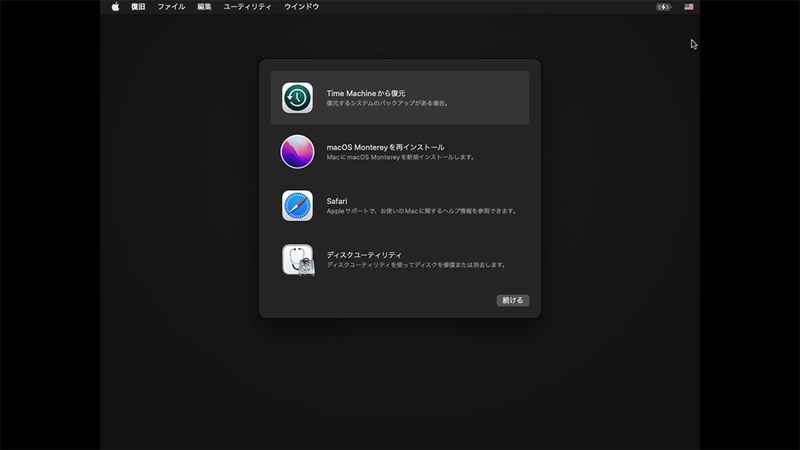The height and width of the screenshot is (450, 800).
Task: Open the 復旧 menu
Action: [x=138, y=7]
